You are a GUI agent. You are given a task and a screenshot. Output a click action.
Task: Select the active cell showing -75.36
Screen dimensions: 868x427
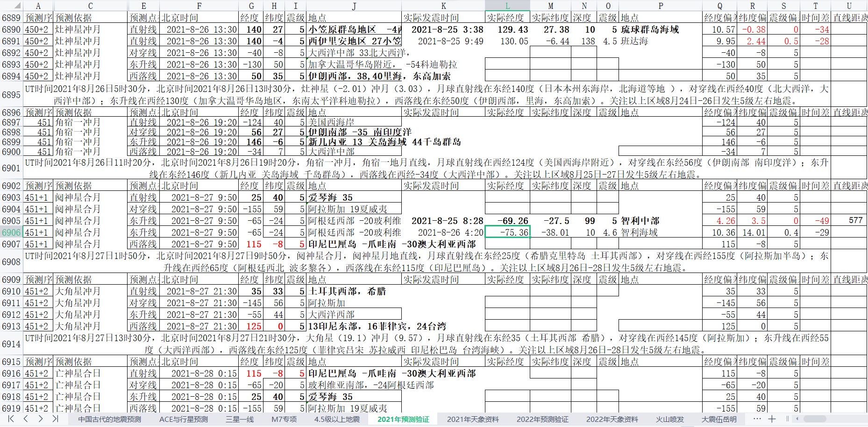(x=507, y=232)
